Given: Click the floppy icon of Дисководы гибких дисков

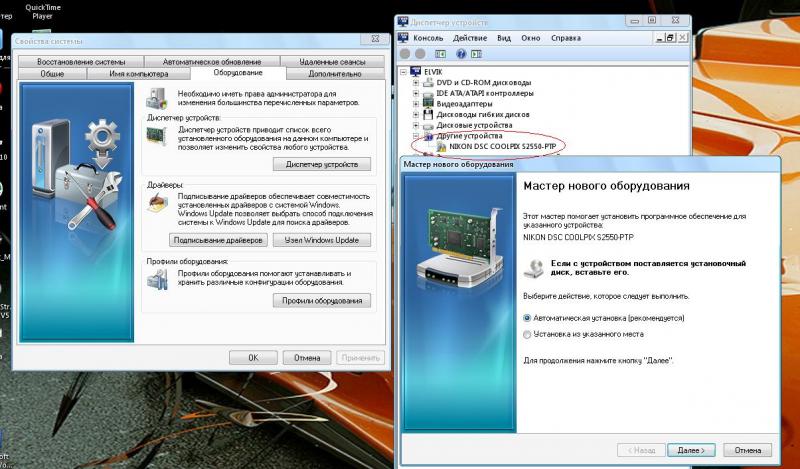Looking at the screenshot, I should 429,114.
